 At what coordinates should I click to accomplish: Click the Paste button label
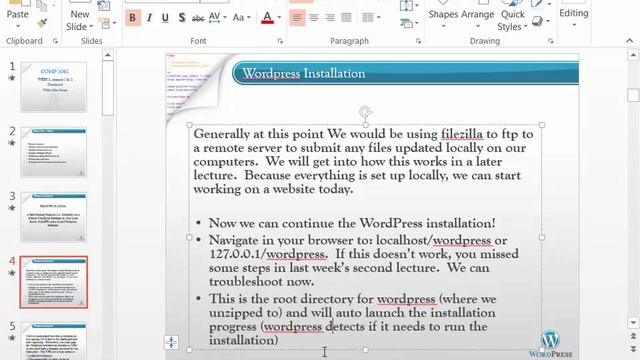click(x=18, y=14)
